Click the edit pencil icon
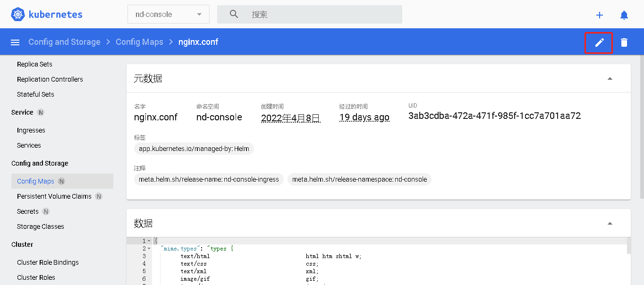The width and height of the screenshot is (644, 285). (599, 42)
